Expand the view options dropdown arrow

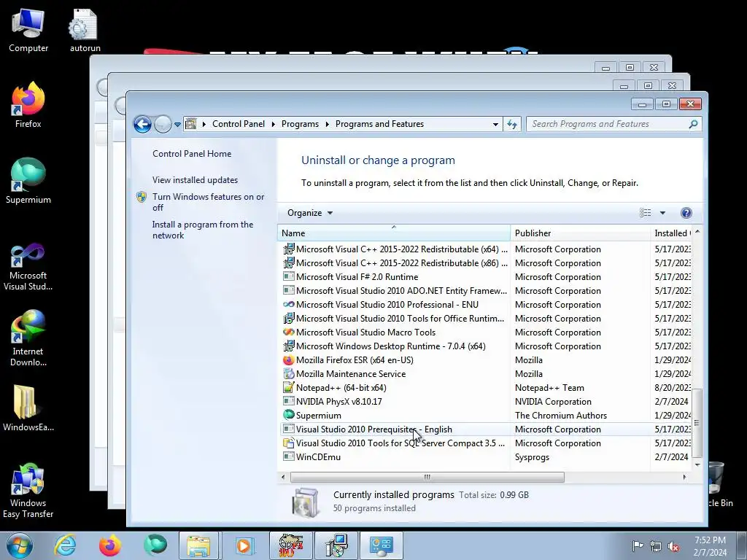662,213
